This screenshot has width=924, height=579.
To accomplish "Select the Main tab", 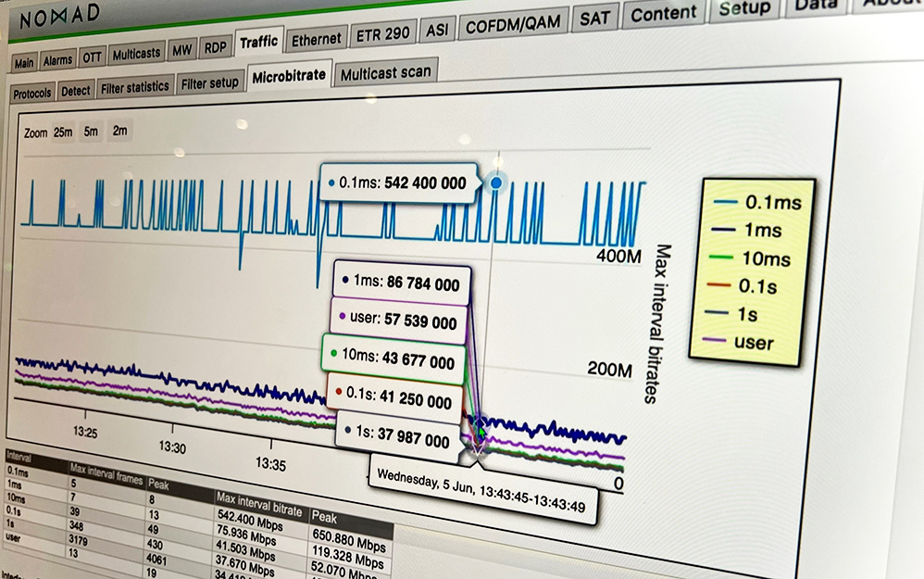I will 24,62.
